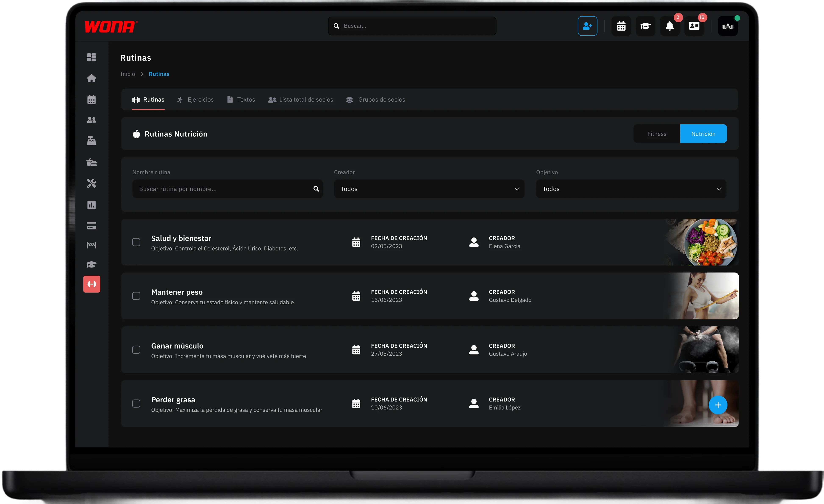Open statistics chart icon in sidebar
This screenshot has width=824, height=504.
point(92,205)
